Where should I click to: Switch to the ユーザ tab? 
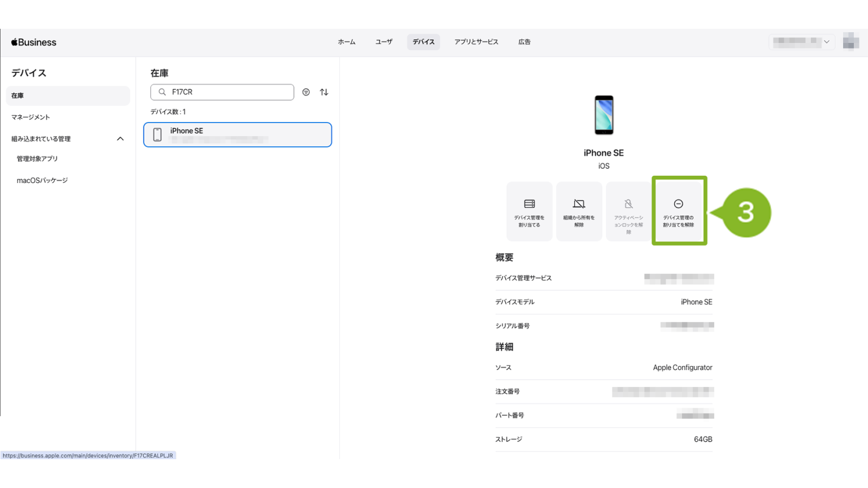pos(384,42)
